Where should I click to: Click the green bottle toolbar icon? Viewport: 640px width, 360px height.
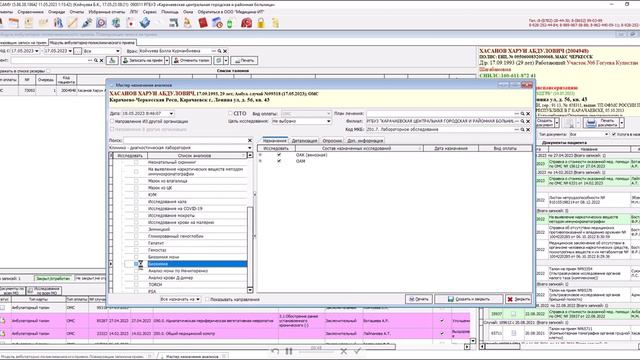pyautogui.click(x=229, y=23)
